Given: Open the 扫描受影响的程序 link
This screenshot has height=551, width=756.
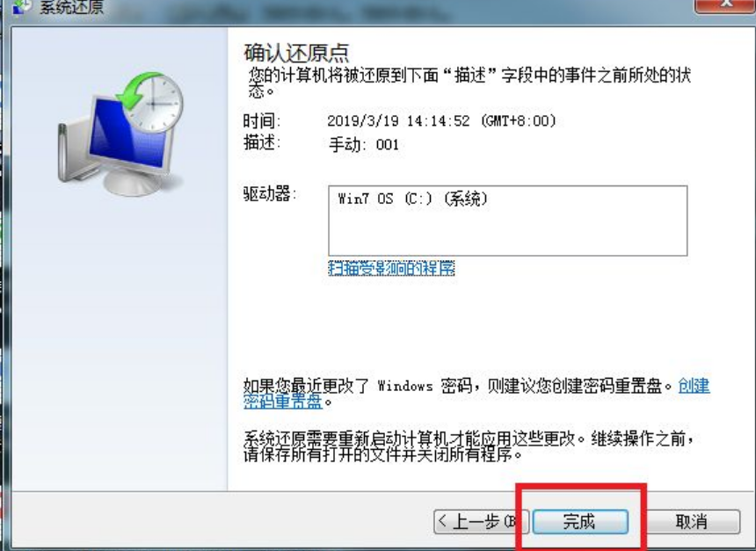Looking at the screenshot, I should (391, 267).
